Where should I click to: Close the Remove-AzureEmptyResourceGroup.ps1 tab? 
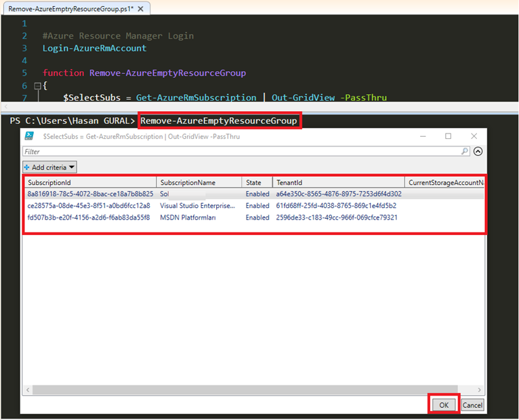pyautogui.click(x=141, y=9)
